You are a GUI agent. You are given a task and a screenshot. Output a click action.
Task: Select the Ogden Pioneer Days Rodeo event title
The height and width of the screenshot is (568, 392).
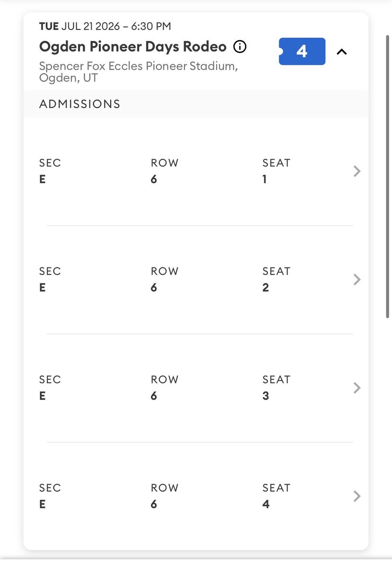[x=133, y=47]
